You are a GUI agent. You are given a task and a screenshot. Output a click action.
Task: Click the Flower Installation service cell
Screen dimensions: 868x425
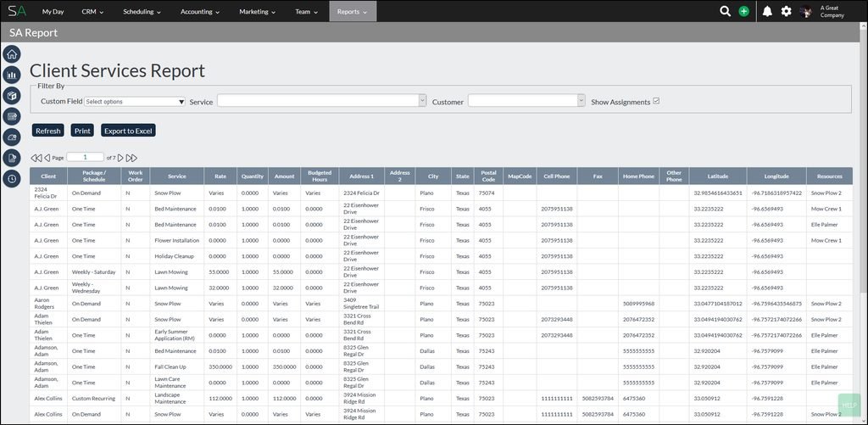[177, 240]
